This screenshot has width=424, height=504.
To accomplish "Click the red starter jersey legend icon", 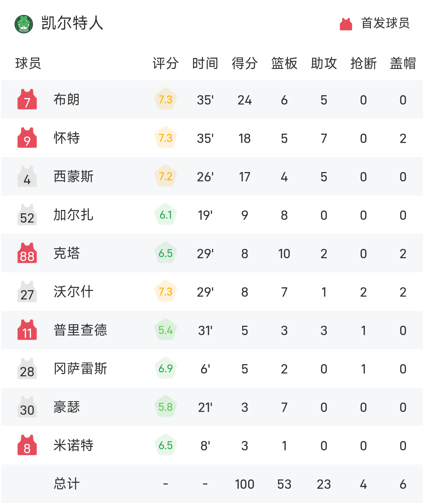I will [346, 24].
